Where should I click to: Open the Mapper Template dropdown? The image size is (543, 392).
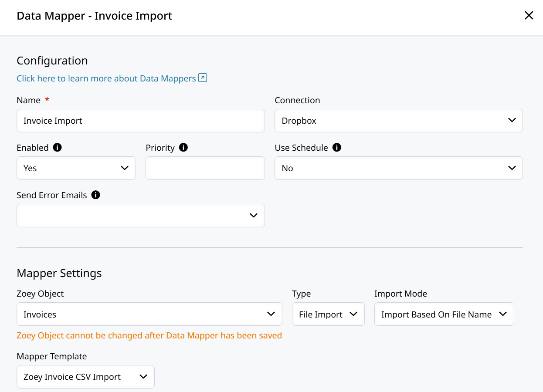click(x=85, y=377)
